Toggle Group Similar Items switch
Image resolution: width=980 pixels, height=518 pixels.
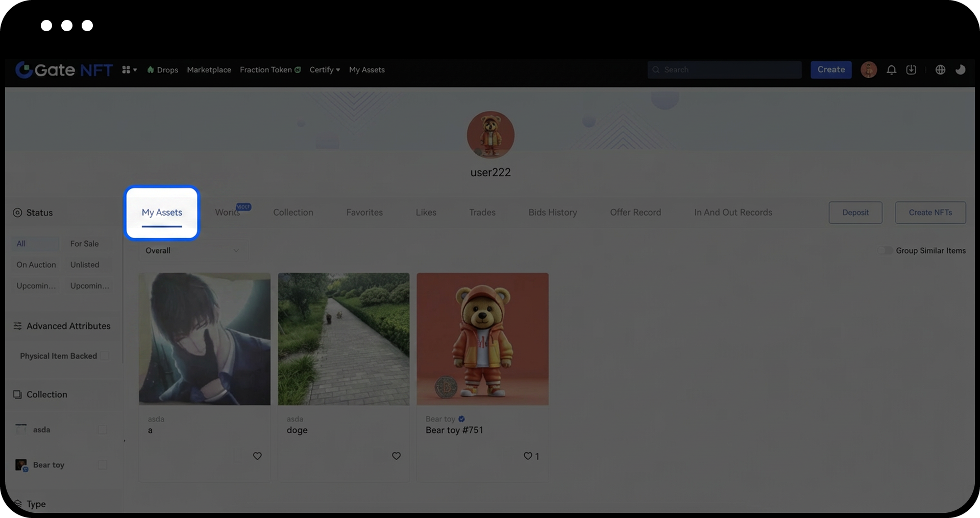point(886,251)
